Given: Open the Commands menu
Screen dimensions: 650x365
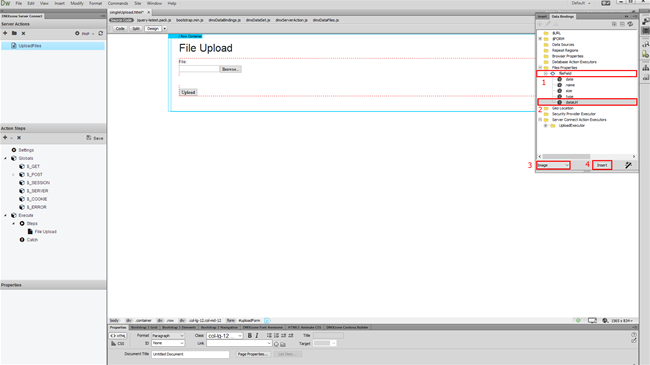Looking at the screenshot, I should 118,3.
